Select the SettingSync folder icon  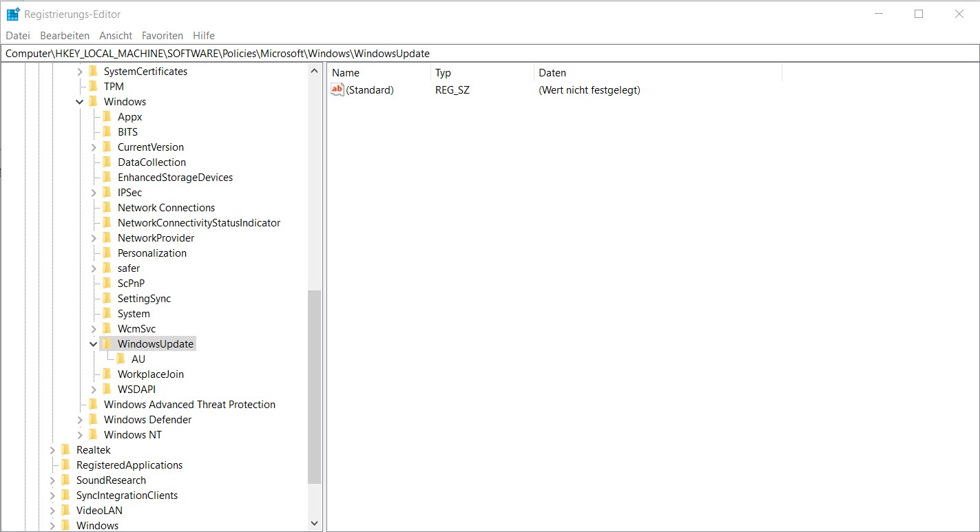(107, 298)
